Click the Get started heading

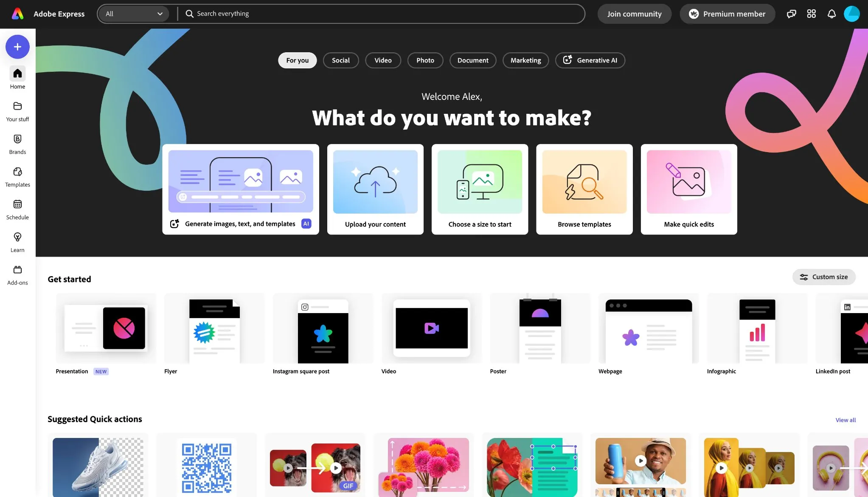pyautogui.click(x=69, y=279)
